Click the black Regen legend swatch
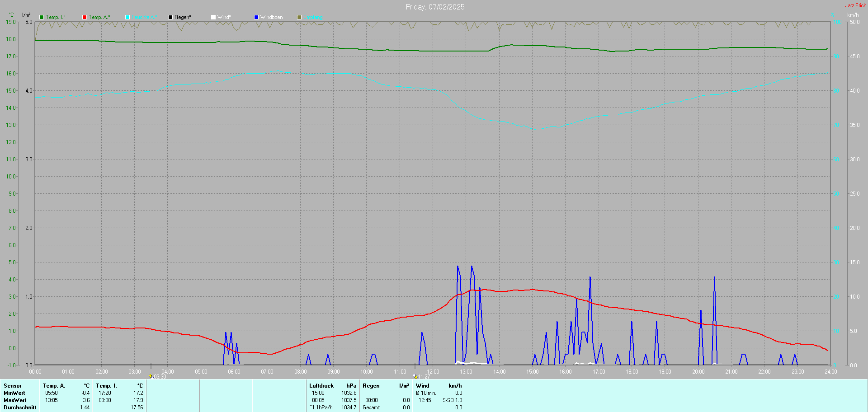The image size is (868, 412). pyautogui.click(x=170, y=17)
